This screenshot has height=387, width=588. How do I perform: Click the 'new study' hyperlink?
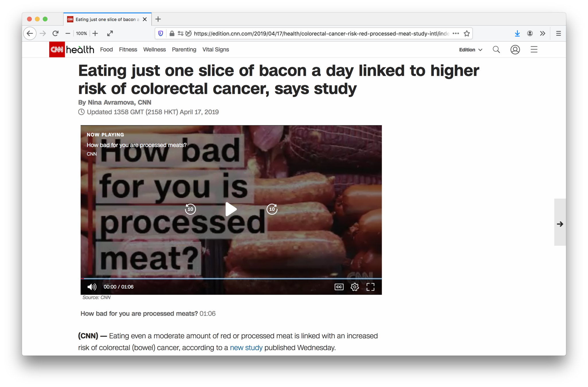pos(246,347)
